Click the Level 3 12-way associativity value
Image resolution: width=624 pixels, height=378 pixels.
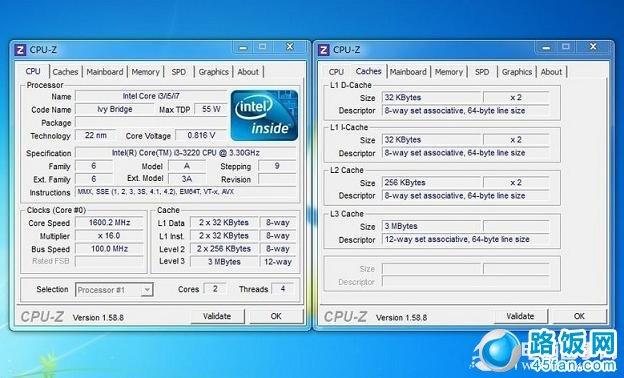[x=278, y=262]
